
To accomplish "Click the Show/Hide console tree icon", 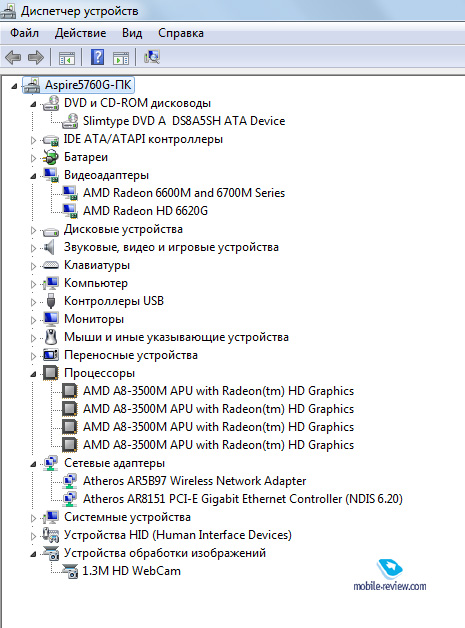I will [67, 58].
